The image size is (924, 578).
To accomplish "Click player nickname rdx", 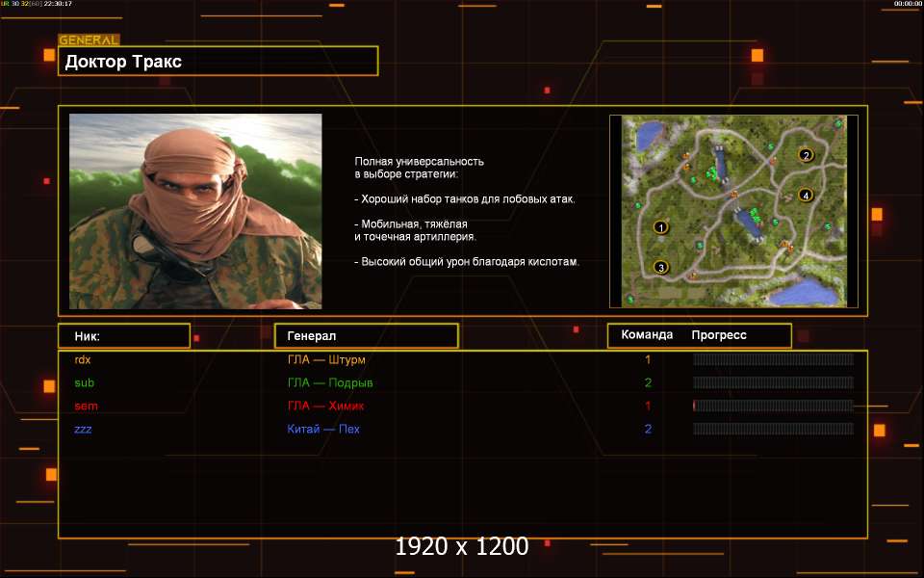I will [x=83, y=359].
